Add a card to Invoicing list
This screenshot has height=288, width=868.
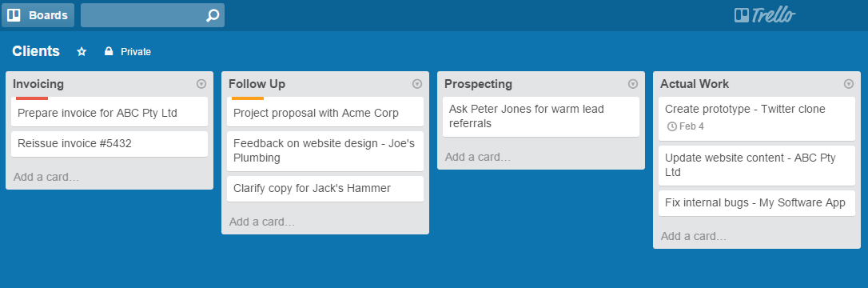[x=46, y=178]
